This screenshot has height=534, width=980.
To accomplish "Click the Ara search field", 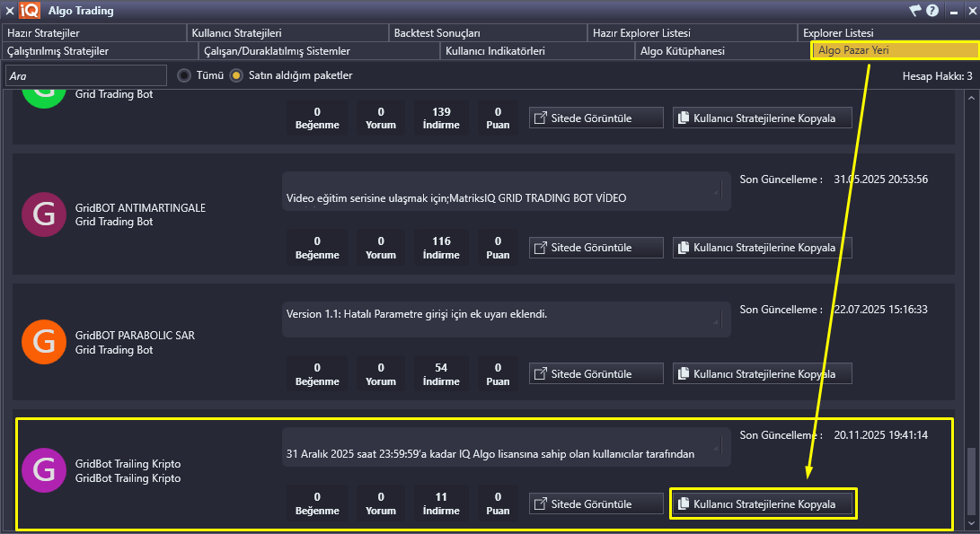I will coord(86,75).
